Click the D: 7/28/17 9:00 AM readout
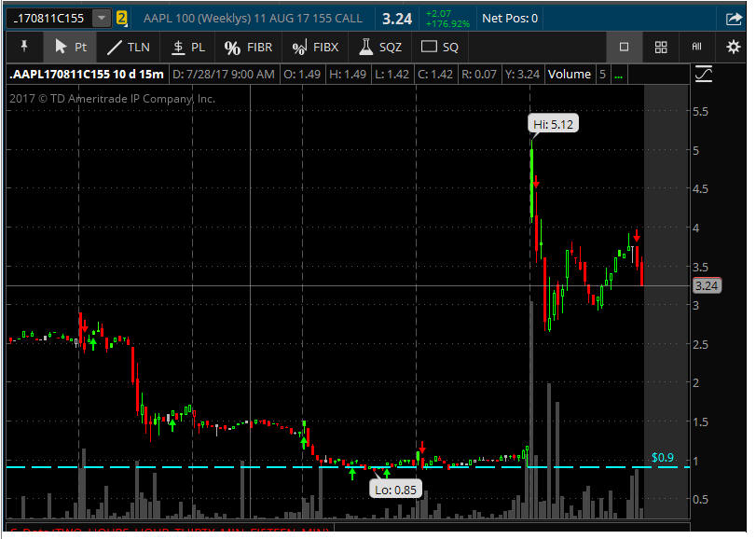Viewport: 756px width, 539px height. click(224, 75)
